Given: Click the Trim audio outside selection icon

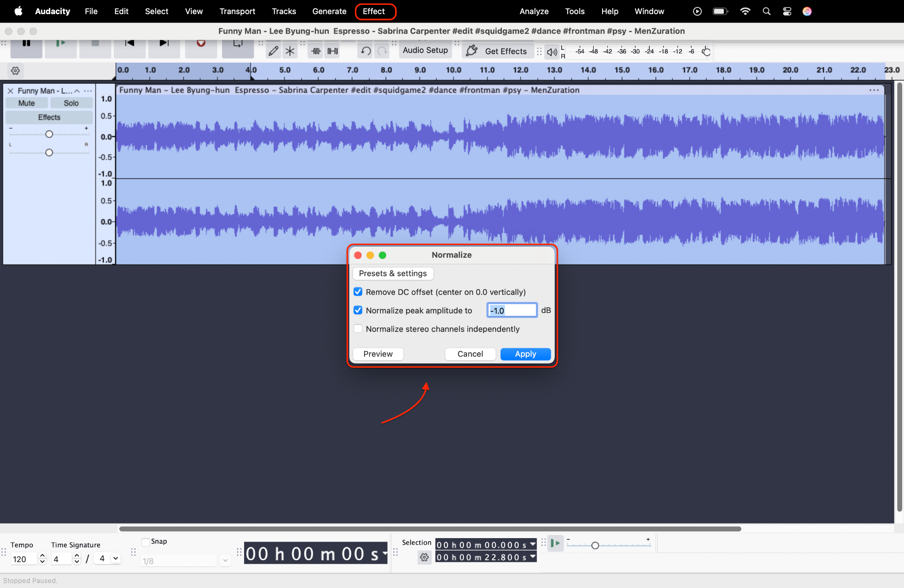Looking at the screenshot, I should pos(316,51).
